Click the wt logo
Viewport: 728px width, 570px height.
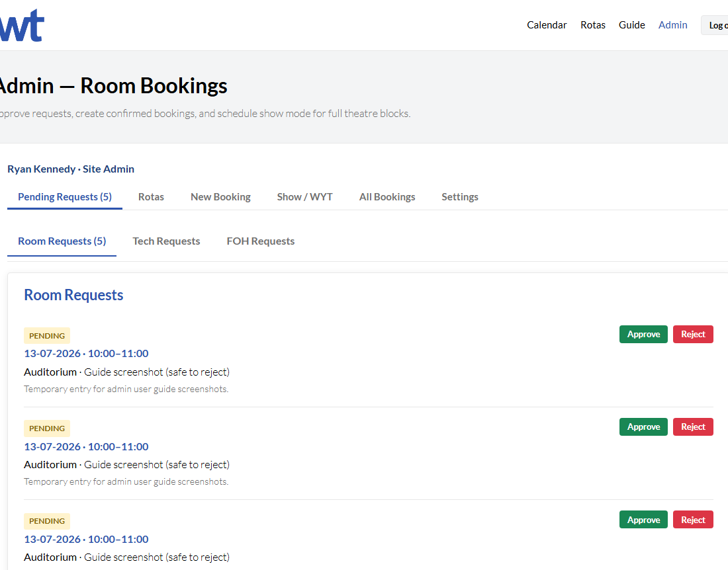point(22,26)
